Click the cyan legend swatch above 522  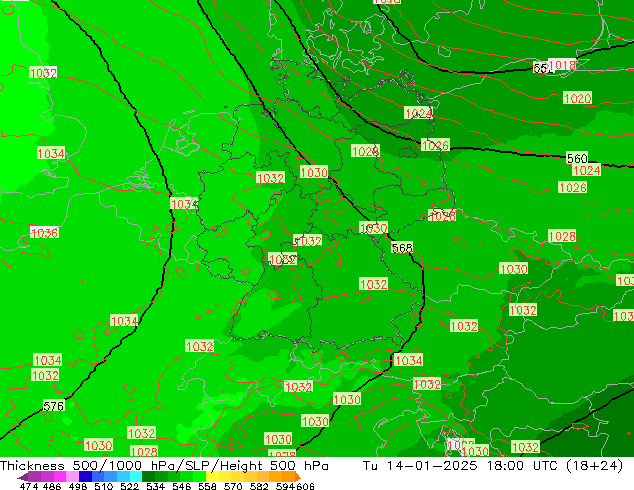(136, 477)
